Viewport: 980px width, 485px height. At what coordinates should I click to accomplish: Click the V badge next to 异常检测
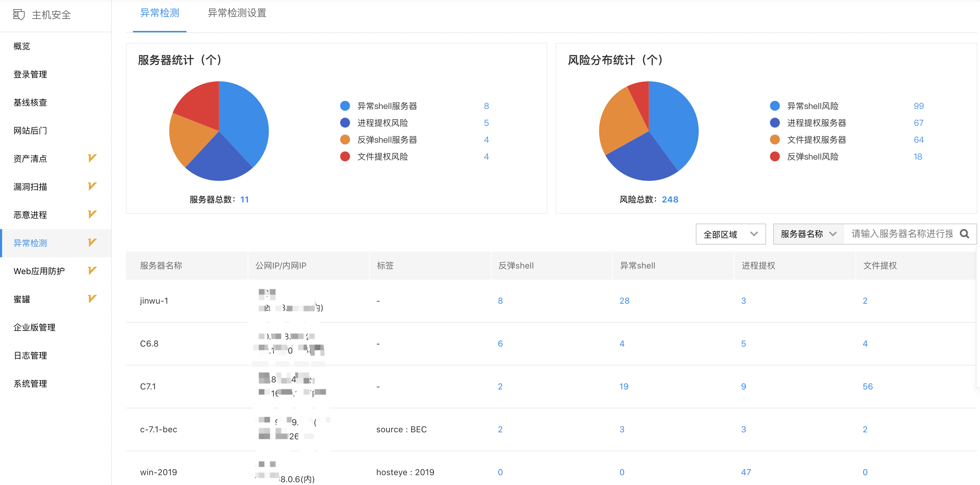(x=92, y=242)
